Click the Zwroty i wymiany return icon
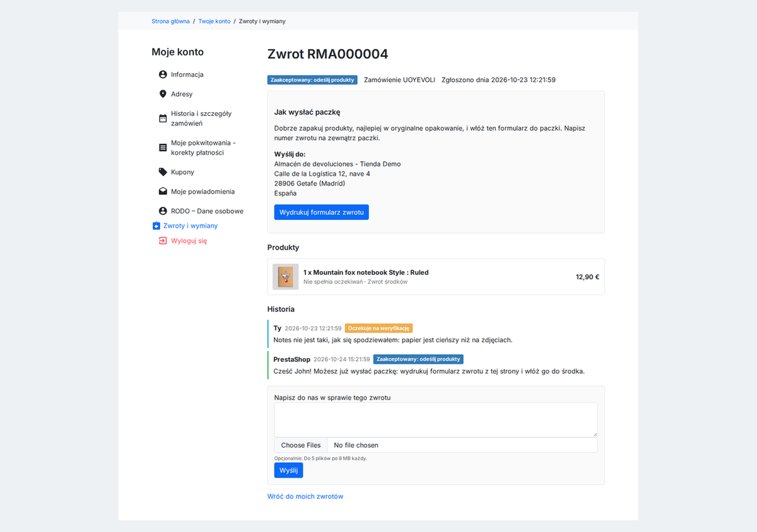757x532 pixels. [156, 226]
